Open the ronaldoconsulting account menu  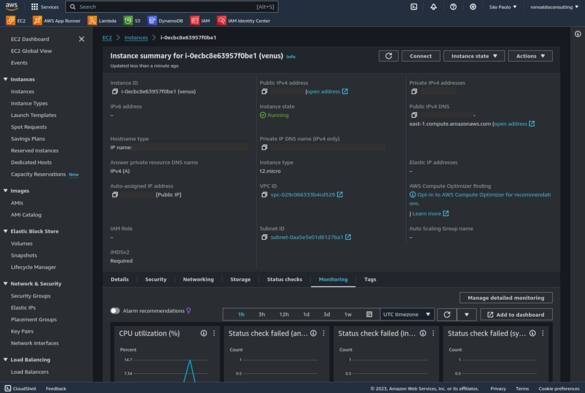pos(554,7)
